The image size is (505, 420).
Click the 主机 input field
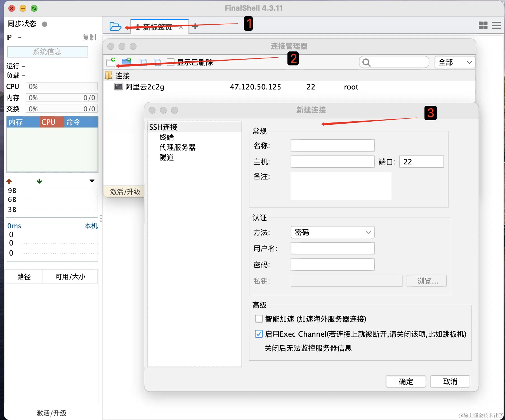[332, 162]
